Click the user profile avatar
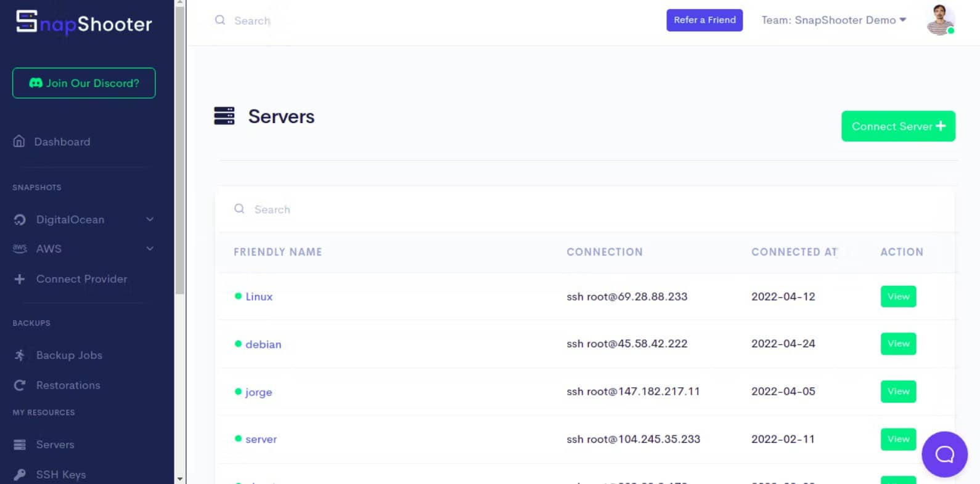Viewport: 980px width, 484px height. tap(940, 20)
